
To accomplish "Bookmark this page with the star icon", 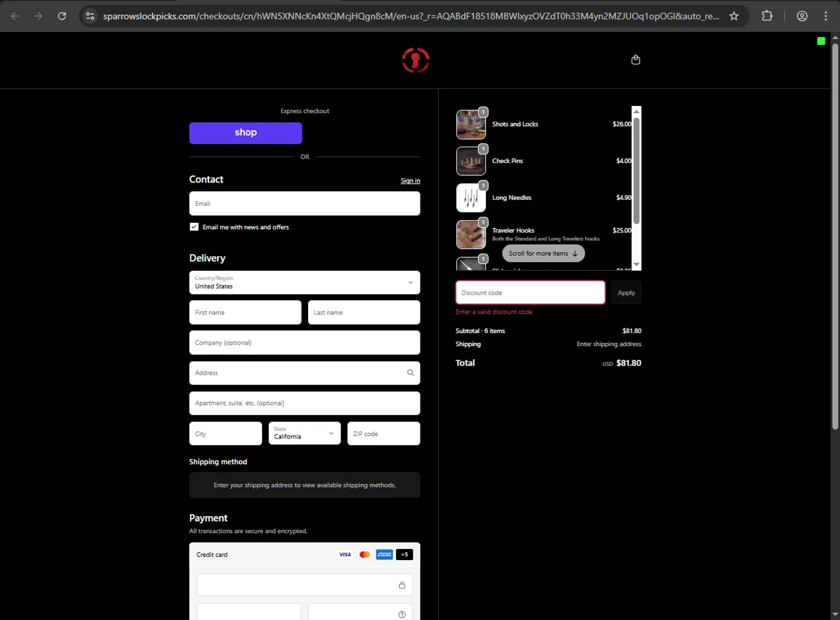I will (x=734, y=16).
